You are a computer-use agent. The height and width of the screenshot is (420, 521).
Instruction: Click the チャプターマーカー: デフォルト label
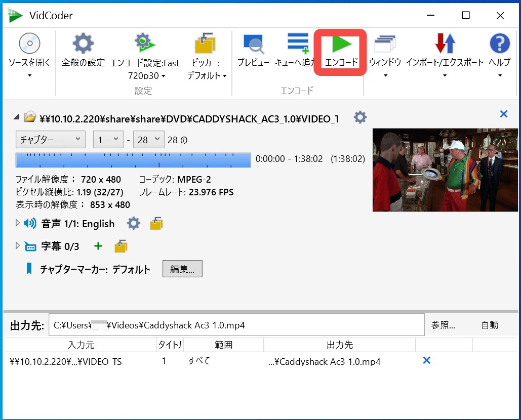point(95,269)
